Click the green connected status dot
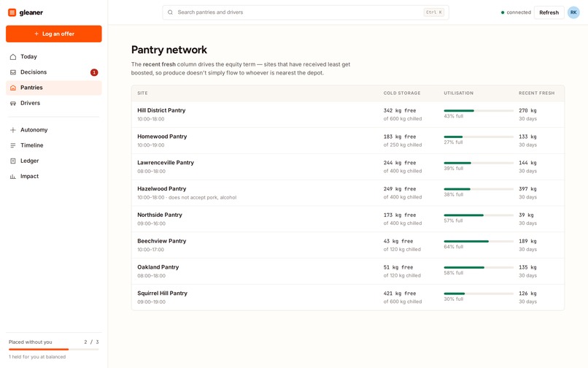Viewport: 588px width, 368px height. 503,12
